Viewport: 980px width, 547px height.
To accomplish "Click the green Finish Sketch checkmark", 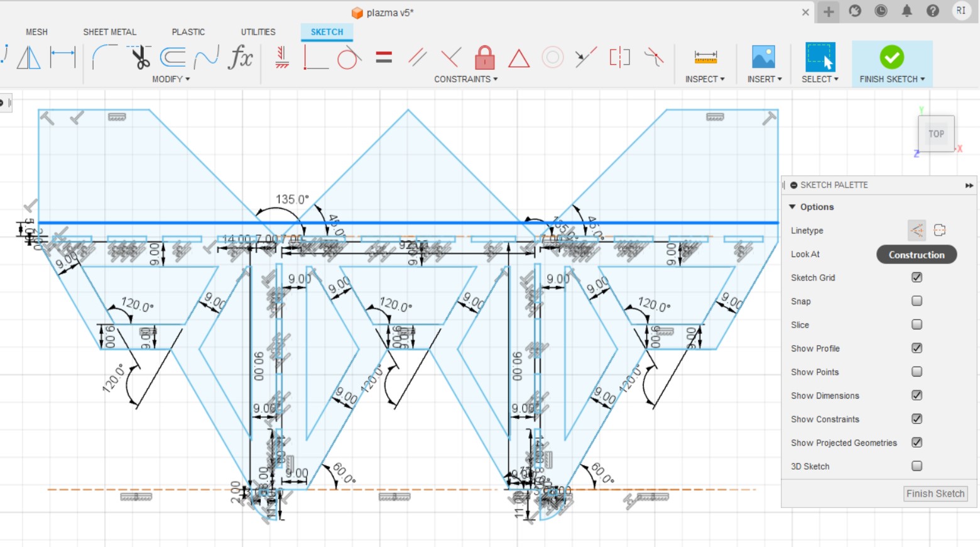I will 891,57.
